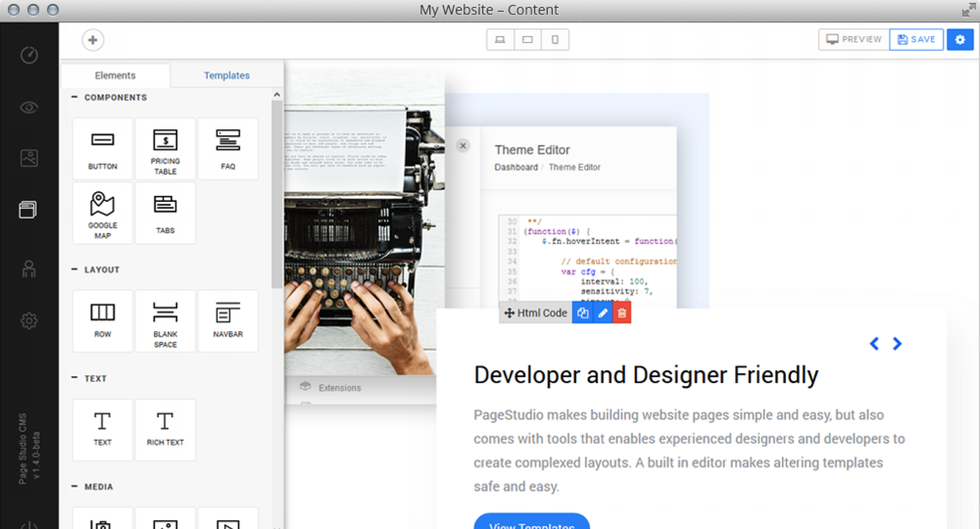980x529 pixels.
Task: Duplicate the Html Code block
Action: click(x=583, y=313)
